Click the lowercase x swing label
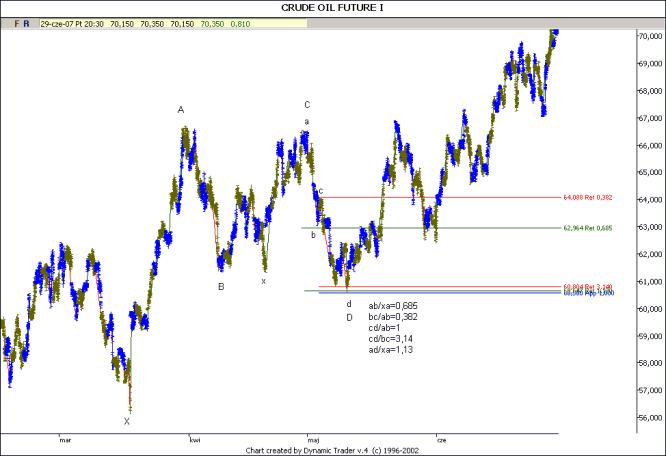Screen dimensions: 666x456 pyautogui.click(x=264, y=281)
